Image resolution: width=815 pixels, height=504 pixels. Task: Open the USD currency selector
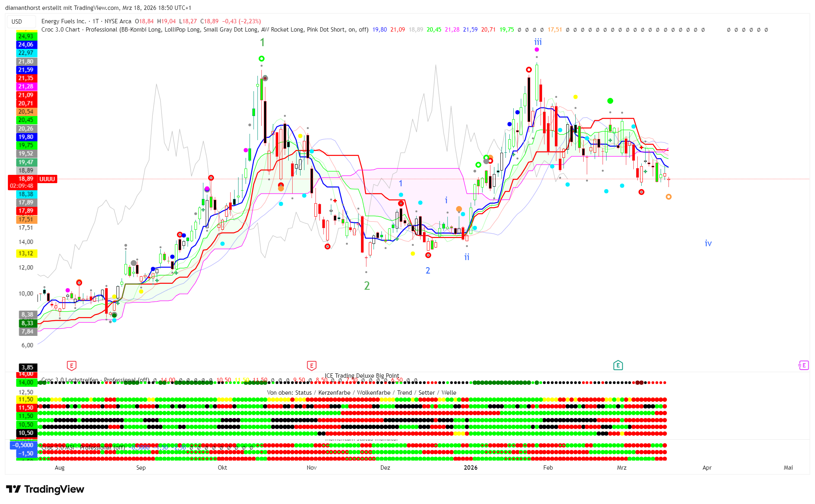(x=17, y=22)
